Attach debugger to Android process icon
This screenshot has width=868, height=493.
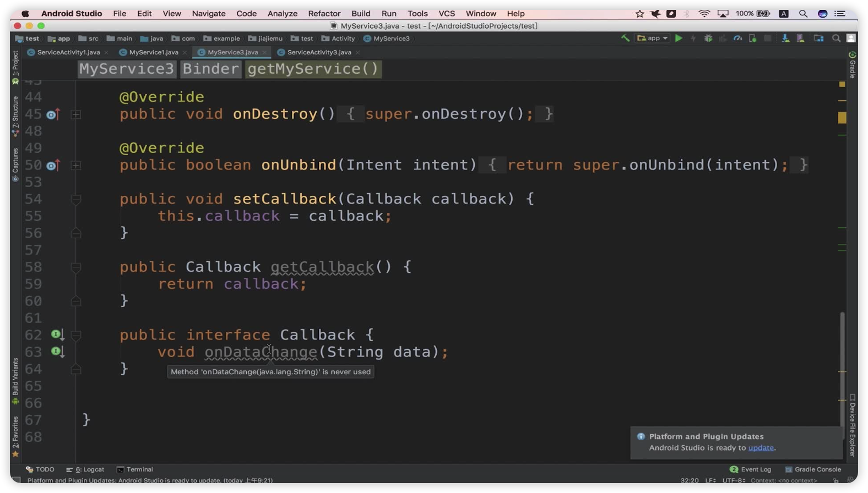(752, 38)
